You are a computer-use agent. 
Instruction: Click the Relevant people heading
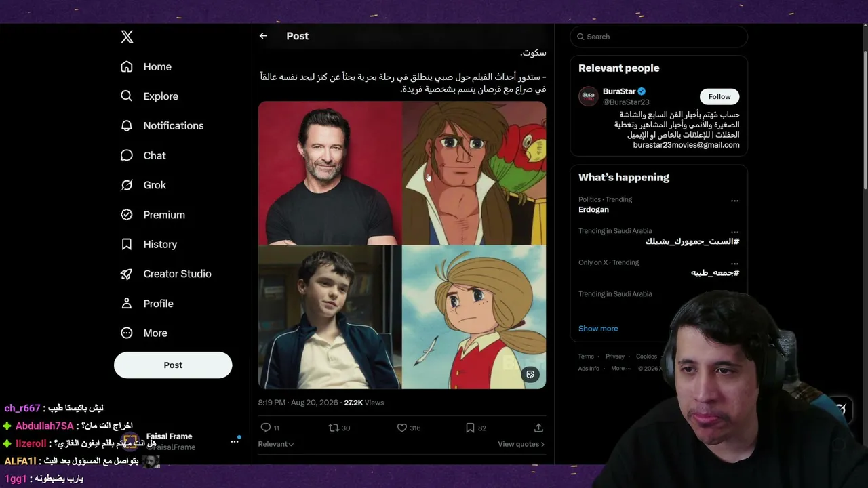coord(618,68)
